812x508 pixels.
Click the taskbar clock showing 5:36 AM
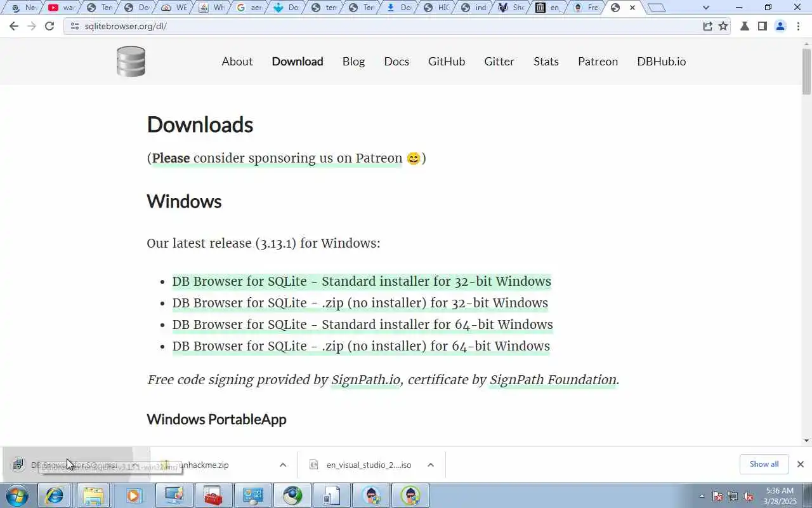[780, 495]
